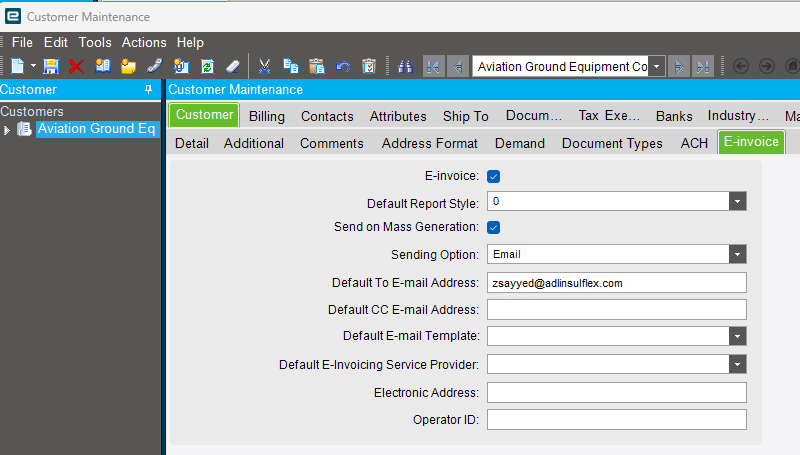The height and width of the screenshot is (455, 800).
Task: Go to the first record arrow
Action: click(434, 66)
